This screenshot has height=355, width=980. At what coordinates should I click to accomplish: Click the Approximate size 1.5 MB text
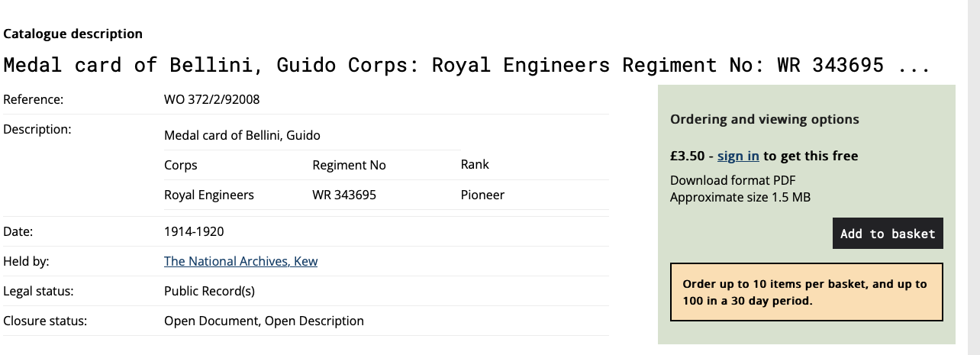tap(740, 197)
